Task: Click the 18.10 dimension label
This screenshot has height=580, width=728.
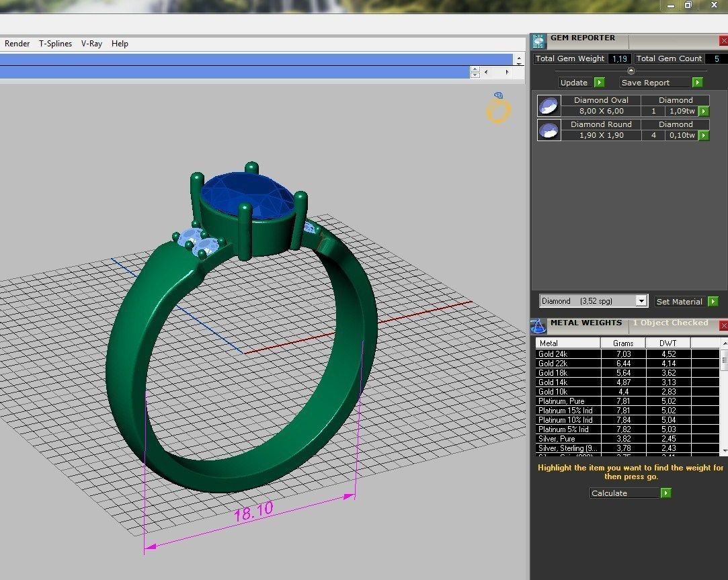Action: (254, 511)
